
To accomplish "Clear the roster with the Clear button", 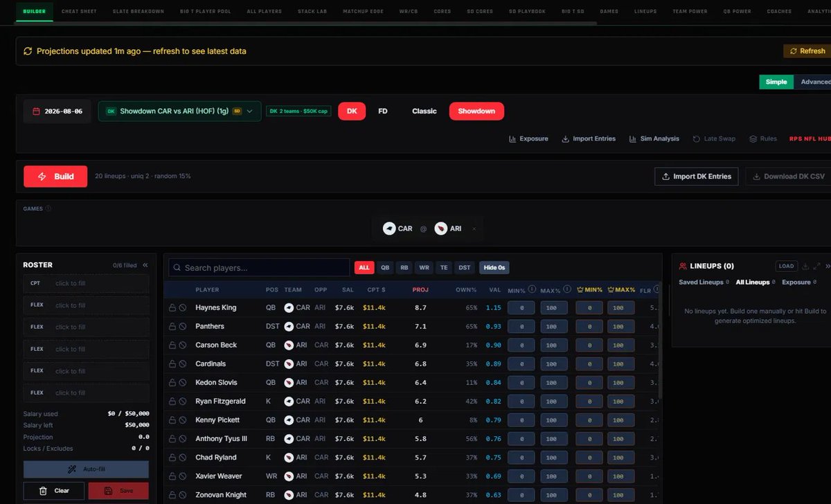I will 54,491.
